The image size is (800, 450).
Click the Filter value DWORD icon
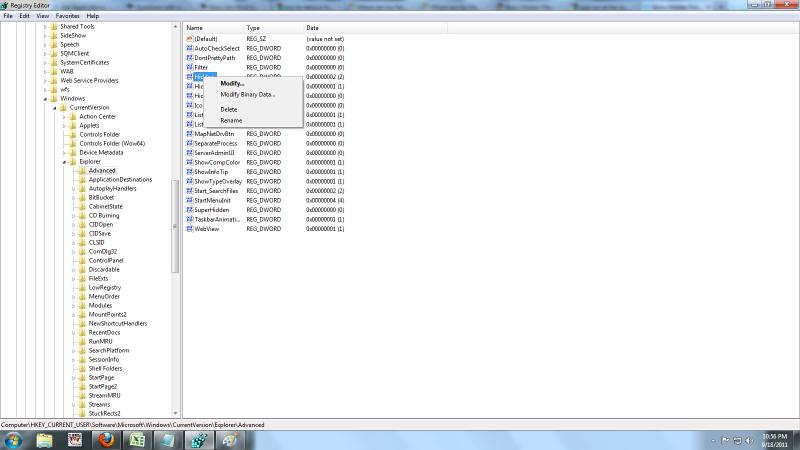(189, 67)
